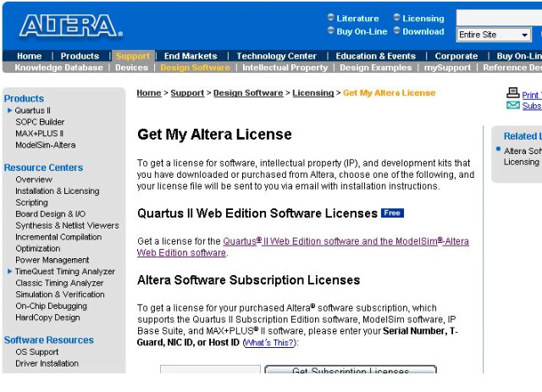Click the Print link at right
The width and height of the screenshot is (542, 392).
click(532, 95)
